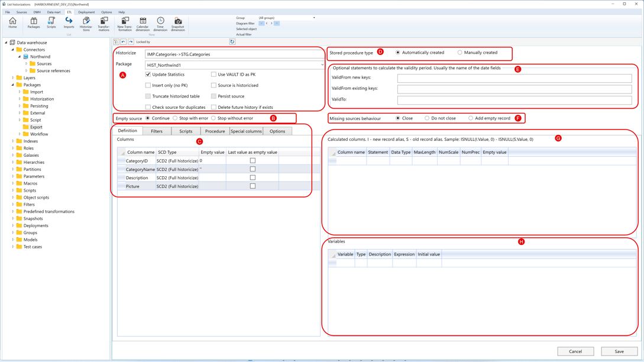Screen dimensions: 644x362
Task: Open the Group dropdown showing (All groups)
Action: coord(314,18)
